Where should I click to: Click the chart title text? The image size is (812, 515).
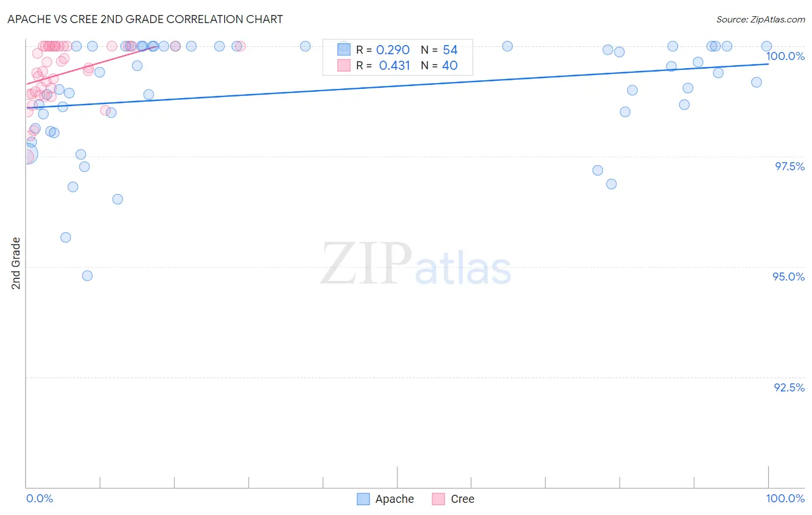pos(145,19)
